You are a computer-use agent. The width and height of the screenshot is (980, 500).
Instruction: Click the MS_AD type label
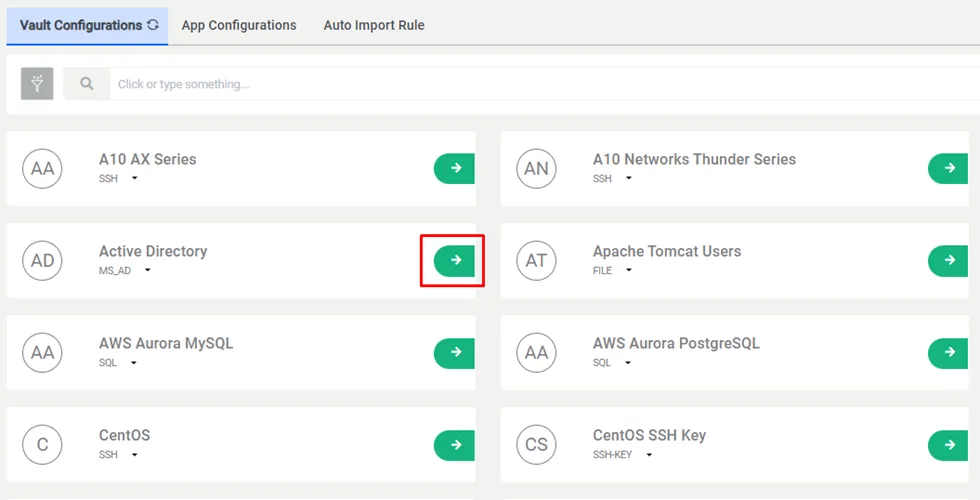click(x=115, y=271)
